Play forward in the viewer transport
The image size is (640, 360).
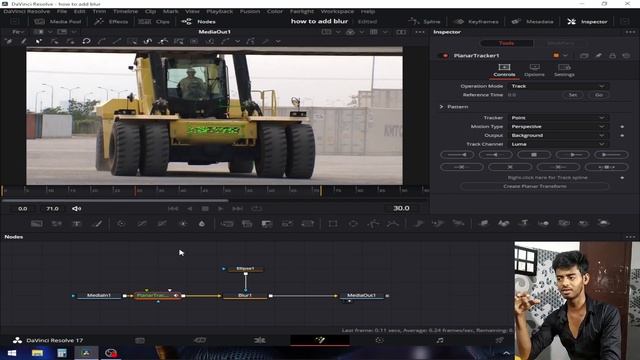[221, 209]
